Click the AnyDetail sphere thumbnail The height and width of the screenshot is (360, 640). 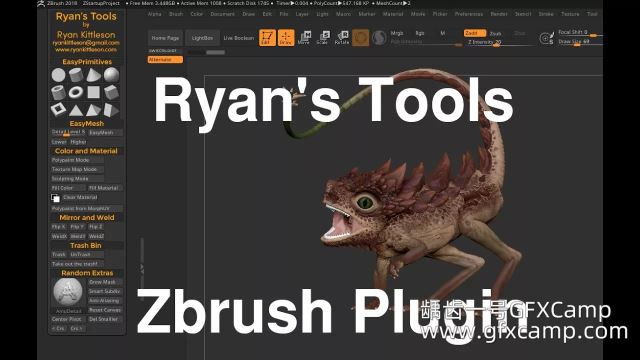click(68, 291)
